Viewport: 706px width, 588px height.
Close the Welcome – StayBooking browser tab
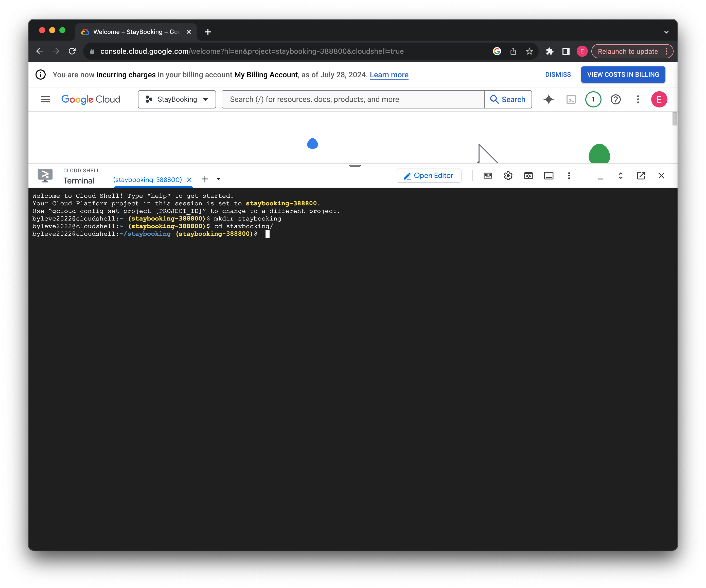coord(189,32)
